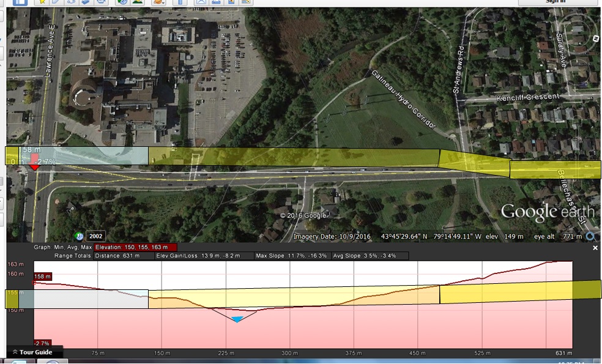
Task: Click the elev 149 m status text
Action: tap(505, 237)
